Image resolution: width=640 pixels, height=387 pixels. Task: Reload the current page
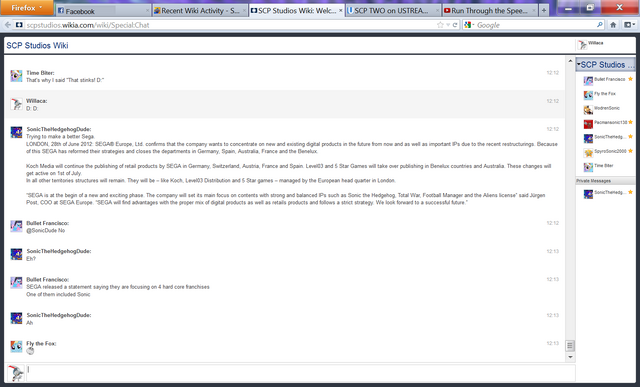point(455,25)
